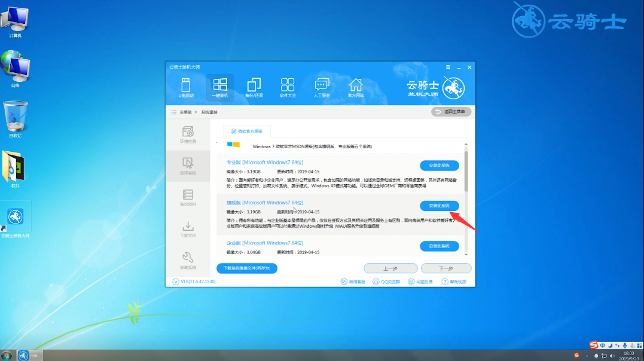Image resolution: width=644 pixels, height=361 pixels.
Task: Click 下载系统镜像文件(另存为) button
Action: click(247, 268)
